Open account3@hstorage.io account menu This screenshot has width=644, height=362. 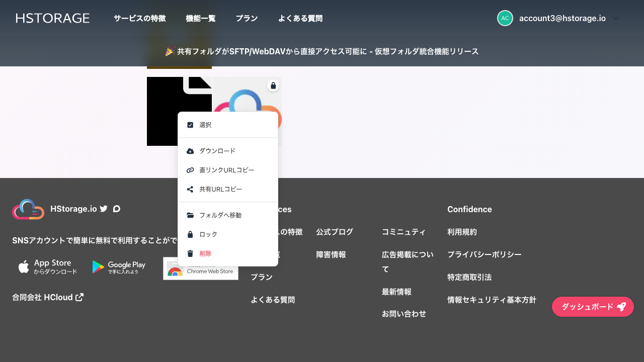click(x=562, y=18)
